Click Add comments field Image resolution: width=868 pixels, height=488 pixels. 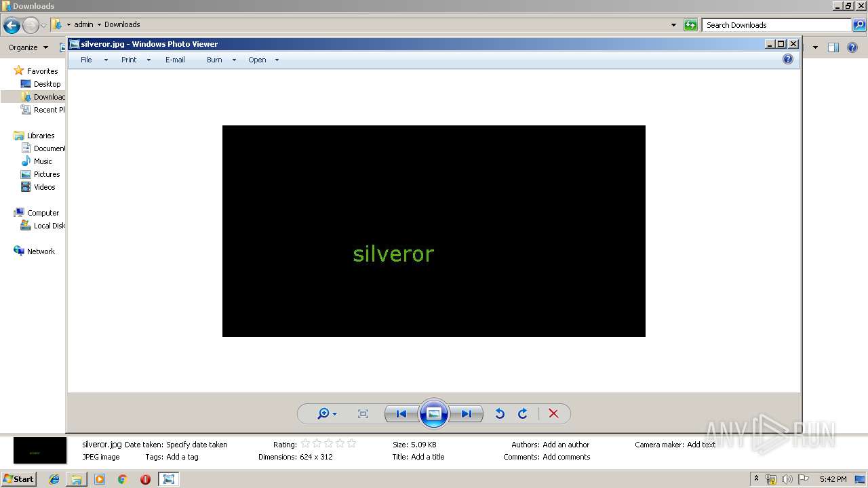[x=567, y=457]
